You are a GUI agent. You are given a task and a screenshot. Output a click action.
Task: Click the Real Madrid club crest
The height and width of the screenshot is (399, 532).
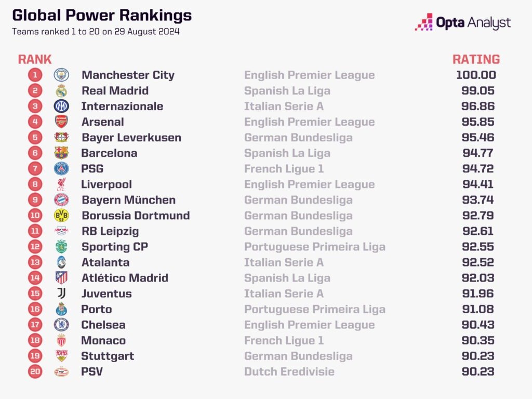[61, 91]
